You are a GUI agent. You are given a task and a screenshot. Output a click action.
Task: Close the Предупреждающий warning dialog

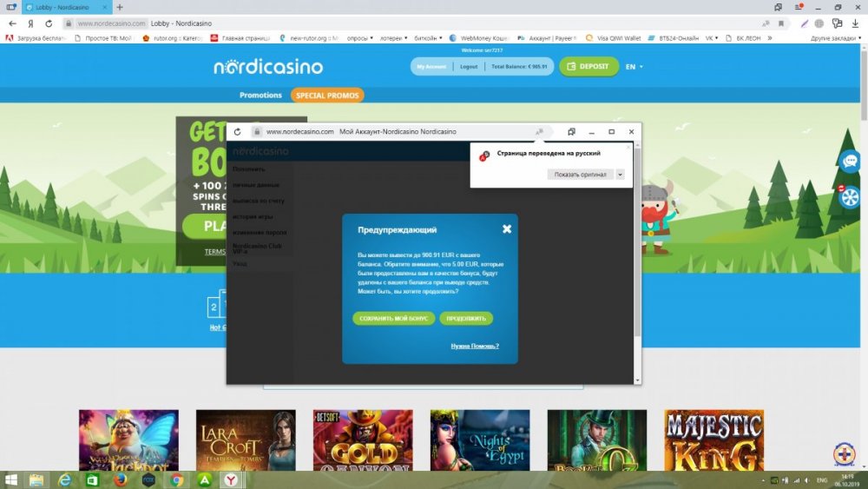[x=507, y=229]
